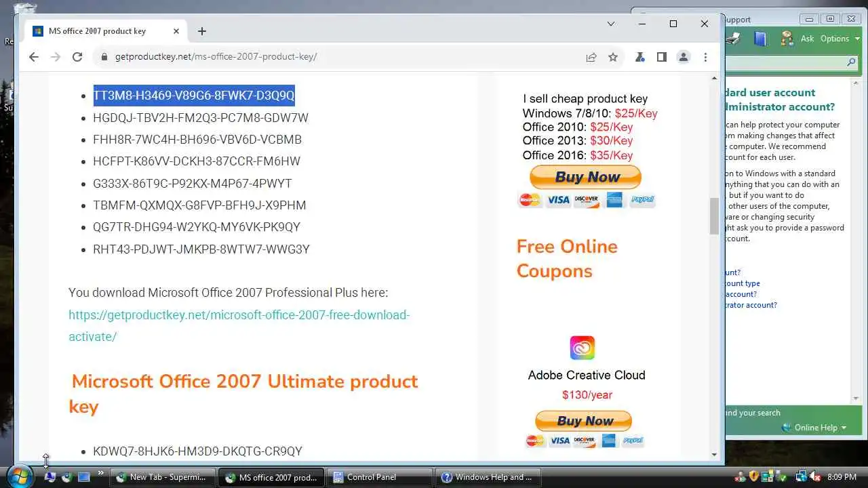The width and height of the screenshot is (868, 488).
Task: Expand the quick launch chevron on taskbar
Action: click(101, 474)
